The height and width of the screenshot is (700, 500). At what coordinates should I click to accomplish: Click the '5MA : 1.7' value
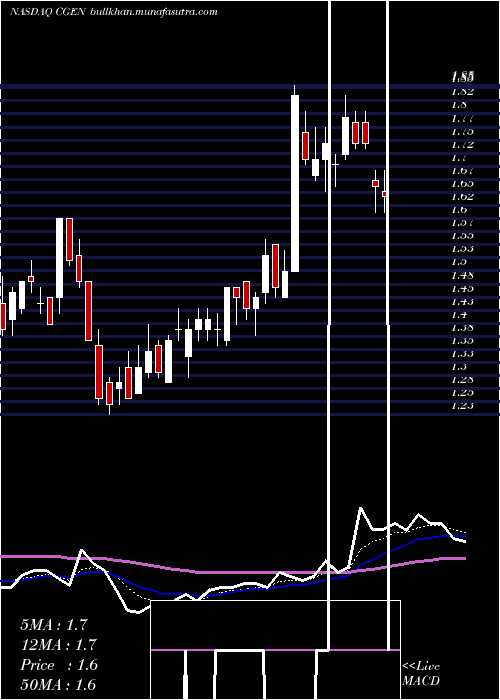pyautogui.click(x=54, y=625)
